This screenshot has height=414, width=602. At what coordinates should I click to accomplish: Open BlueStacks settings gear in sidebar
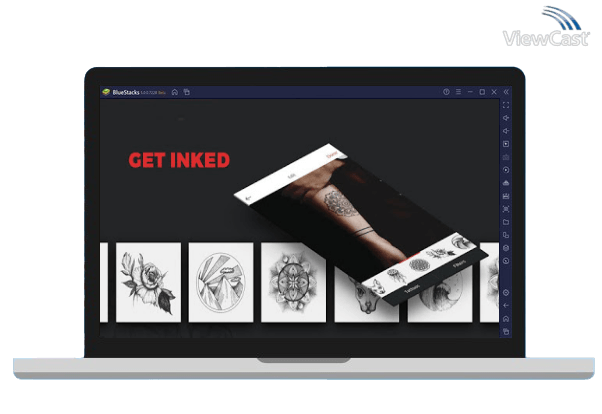[x=506, y=293]
